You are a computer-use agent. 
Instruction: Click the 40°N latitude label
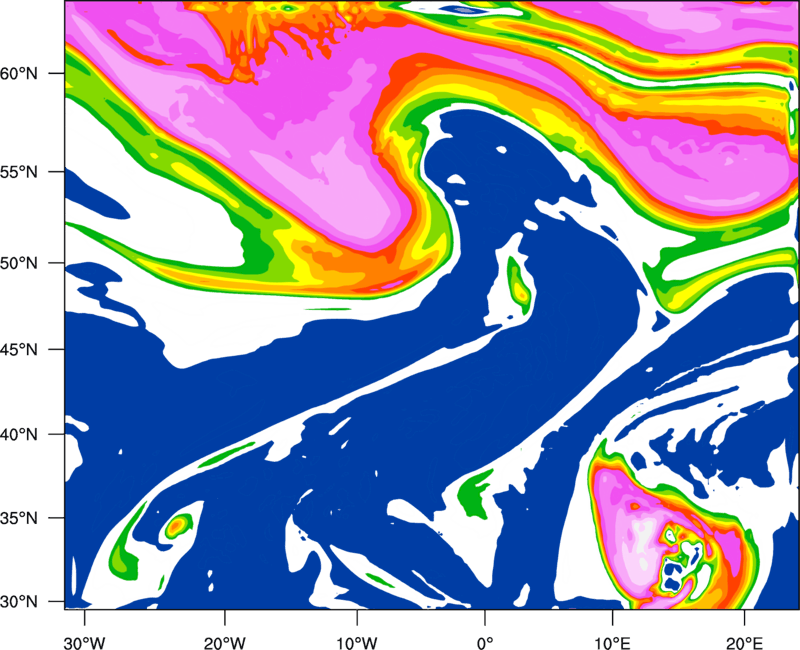coord(19,435)
